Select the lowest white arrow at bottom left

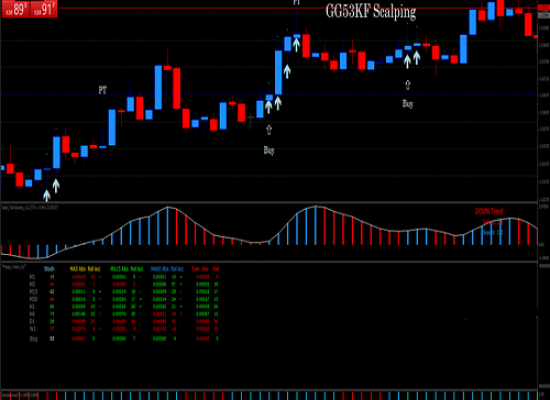point(47,195)
